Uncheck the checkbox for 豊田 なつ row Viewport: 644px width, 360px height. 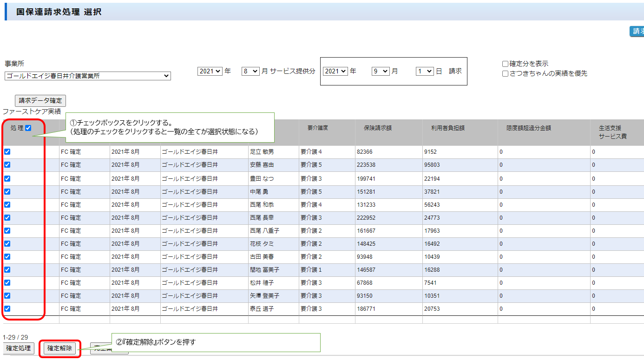click(7, 179)
